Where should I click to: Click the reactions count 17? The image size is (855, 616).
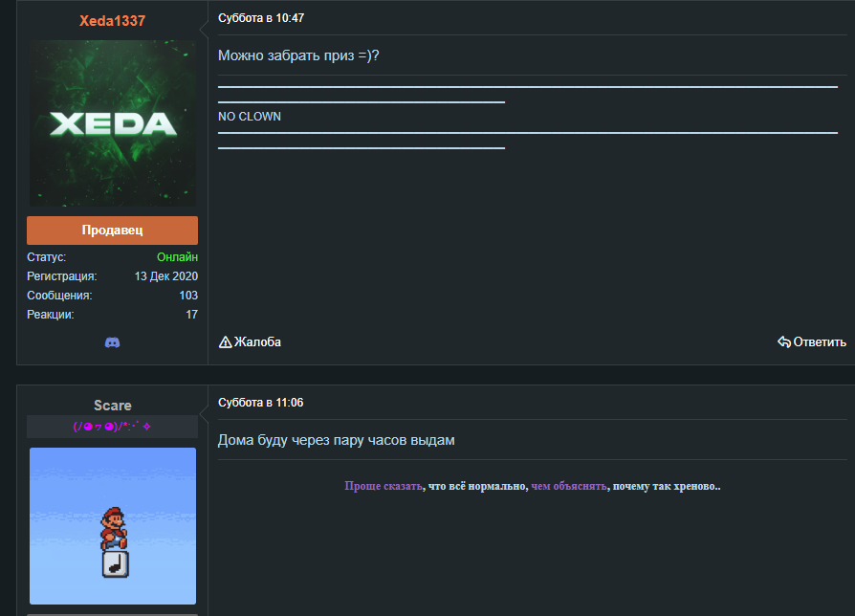tap(192, 315)
